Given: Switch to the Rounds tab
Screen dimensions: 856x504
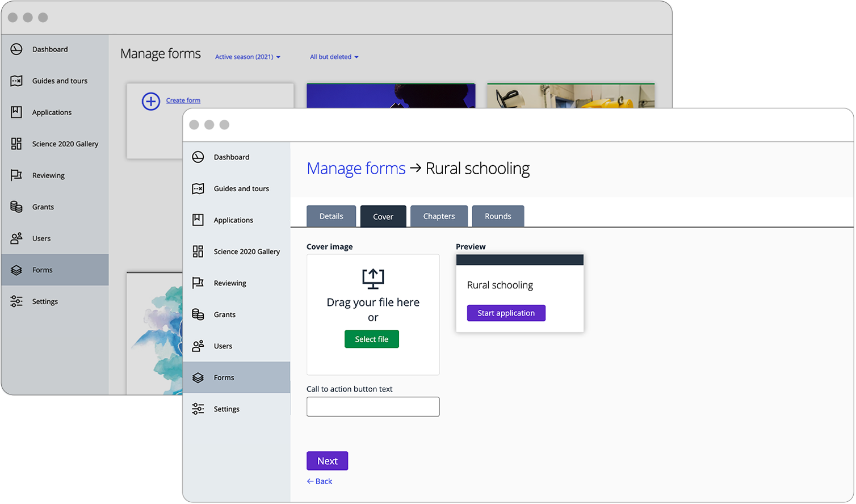Looking at the screenshot, I should coord(498,216).
